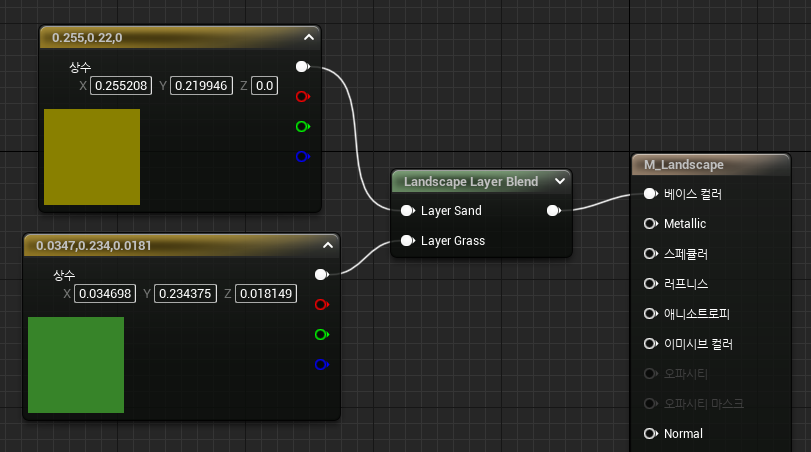The width and height of the screenshot is (811, 452).
Task: Click the red channel output pin of the yellow constant
Action: point(303,97)
